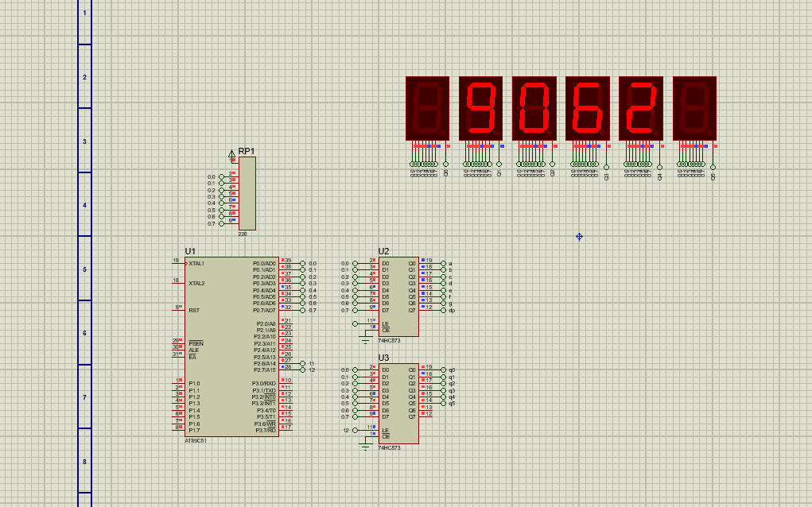Click the RST pin label on U1
Screen dimensions: 812x507
point(194,311)
